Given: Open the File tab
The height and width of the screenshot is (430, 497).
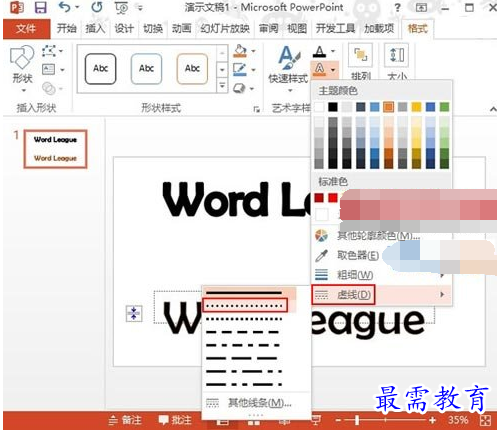Looking at the screenshot, I should tap(26, 29).
